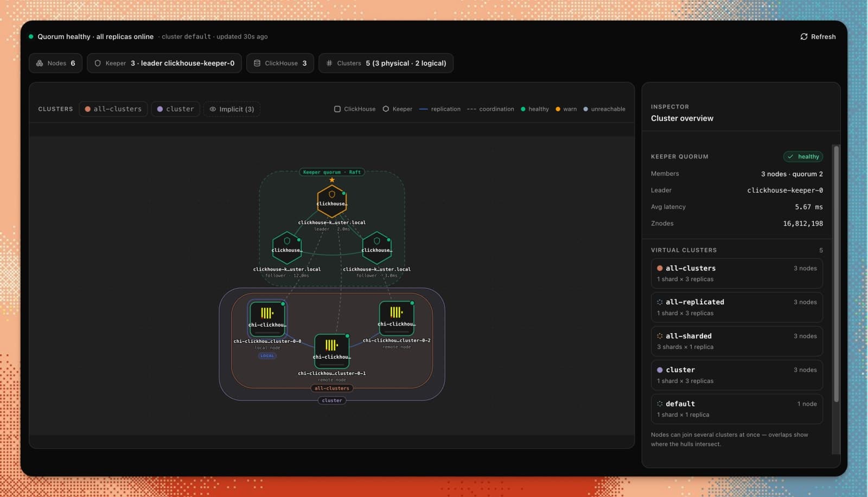This screenshot has height=497, width=868.
Task: Click the shield icon in the Keeper chip
Action: pos(98,63)
